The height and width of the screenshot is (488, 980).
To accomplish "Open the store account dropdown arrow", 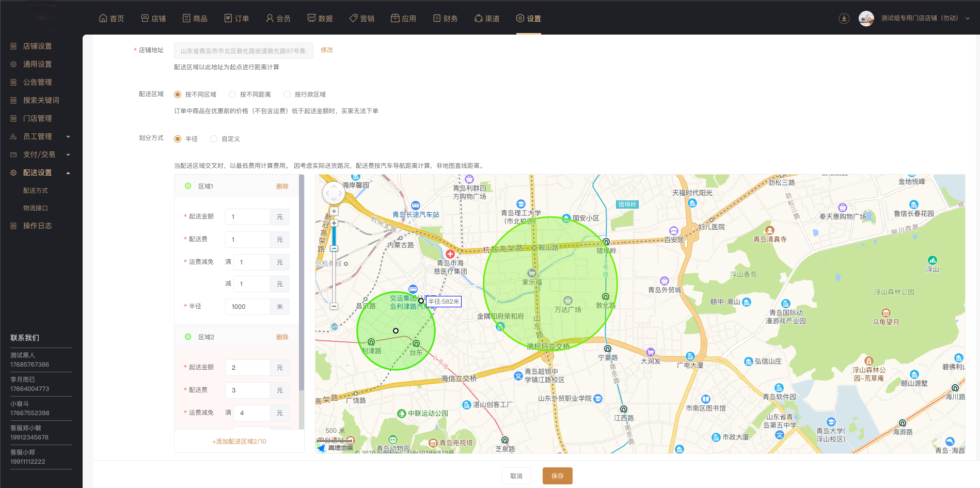I will (x=967, y=19).
